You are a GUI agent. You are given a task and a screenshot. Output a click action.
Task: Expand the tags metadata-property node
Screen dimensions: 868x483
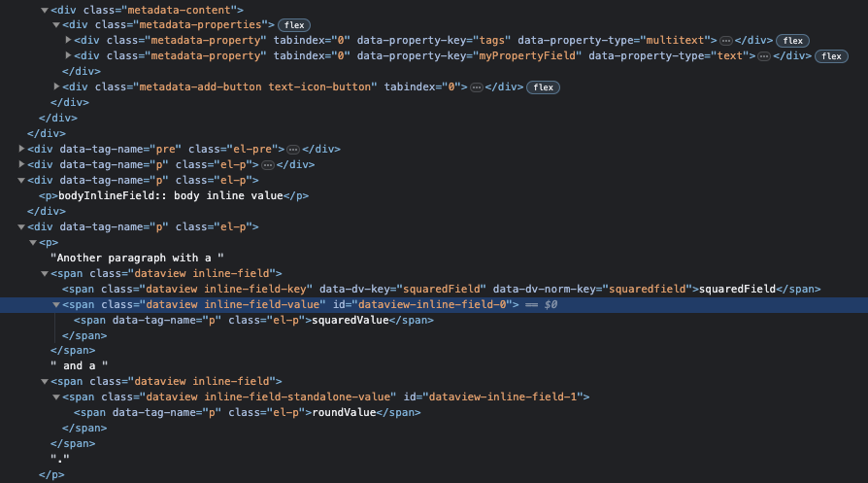point(68,40)
